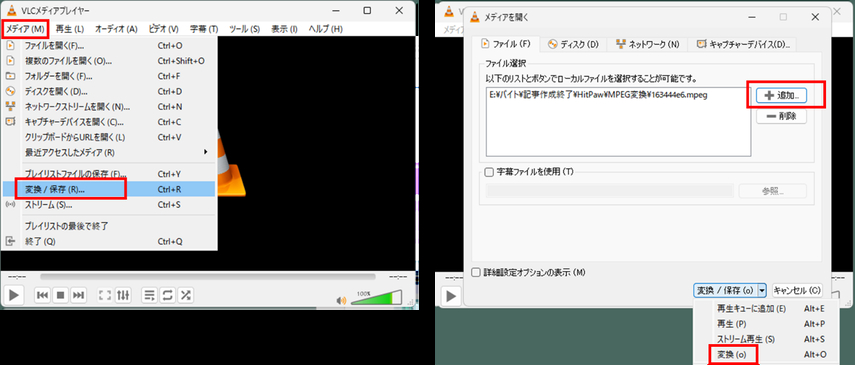Screen dimensions: 855x365
Task: Expand 最近アクセスしたメディア (R) submenu
Action: pos(109,152)
